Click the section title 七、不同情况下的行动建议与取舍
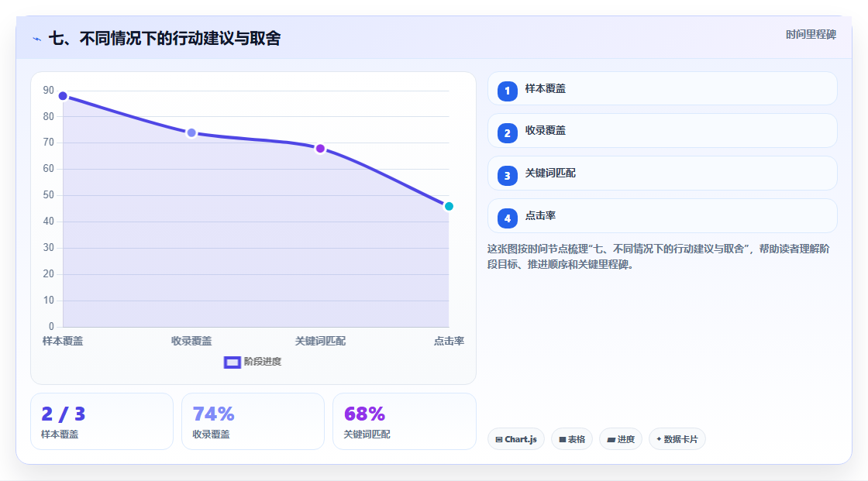This screenshot has width=868, height=481. [x=165, y=38]
